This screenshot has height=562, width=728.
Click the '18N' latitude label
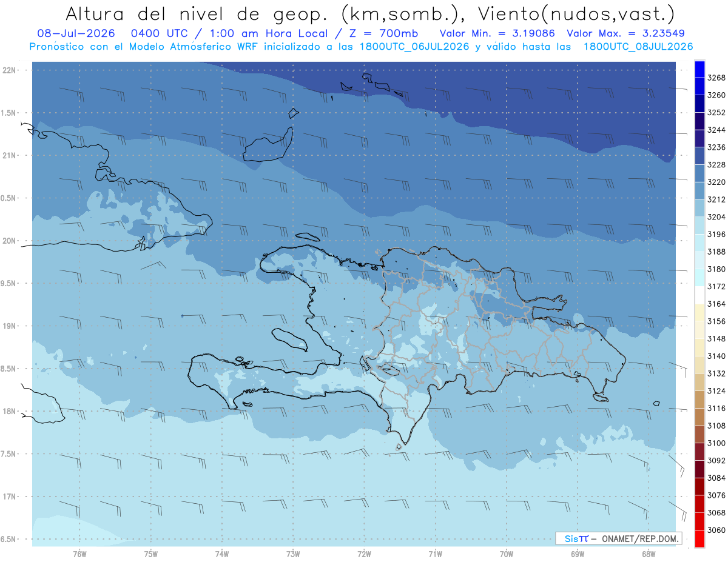(x=9, y=411)
